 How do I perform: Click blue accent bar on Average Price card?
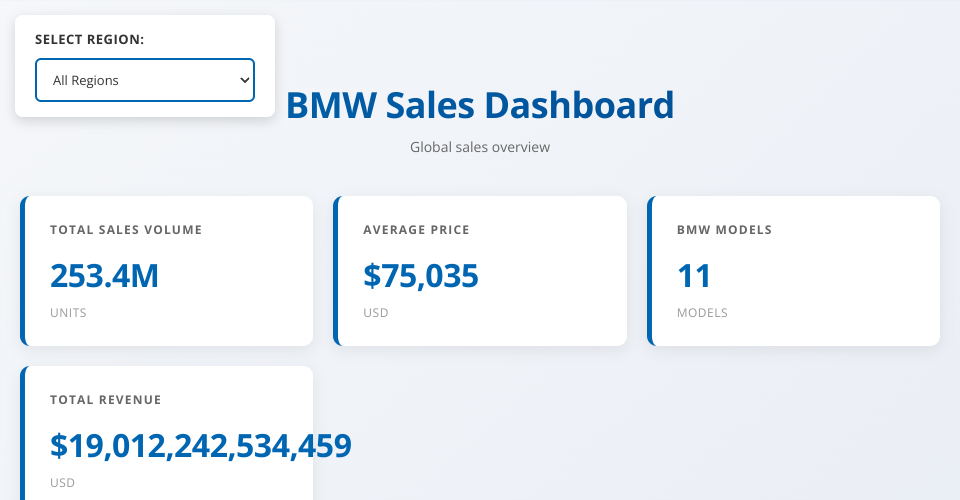[336, 271]
